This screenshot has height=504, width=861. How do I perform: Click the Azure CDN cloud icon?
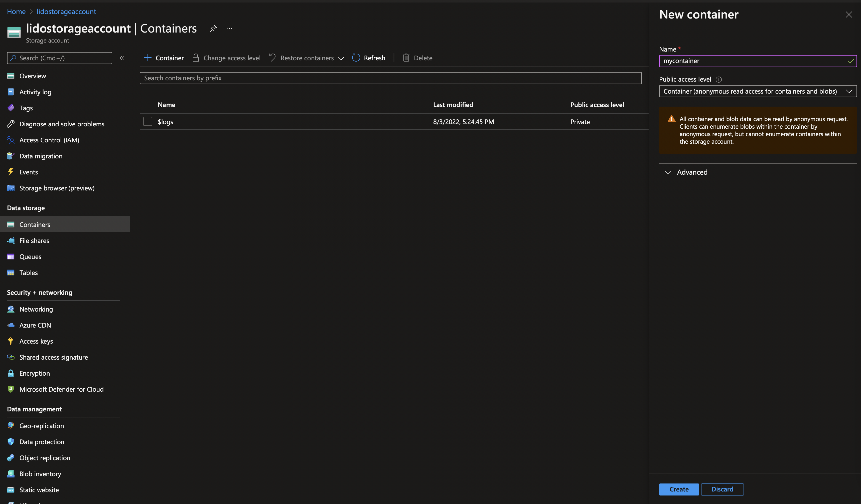[x=11, y=325]
